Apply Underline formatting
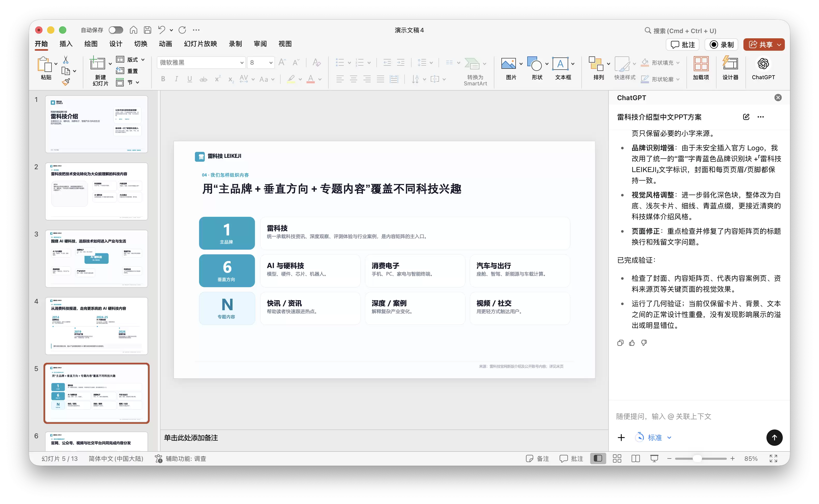819x504 pixels. (x=189, y=79)
